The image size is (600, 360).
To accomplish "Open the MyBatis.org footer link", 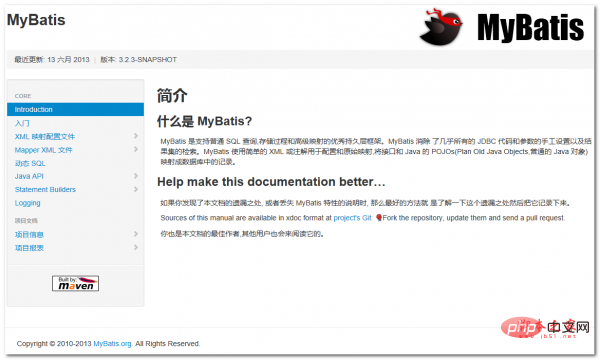I will pyautogui.click(x=112, y=344).
